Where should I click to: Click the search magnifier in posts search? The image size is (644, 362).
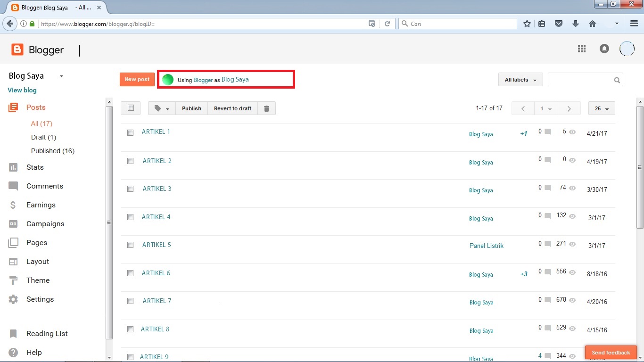coord(617,80)
